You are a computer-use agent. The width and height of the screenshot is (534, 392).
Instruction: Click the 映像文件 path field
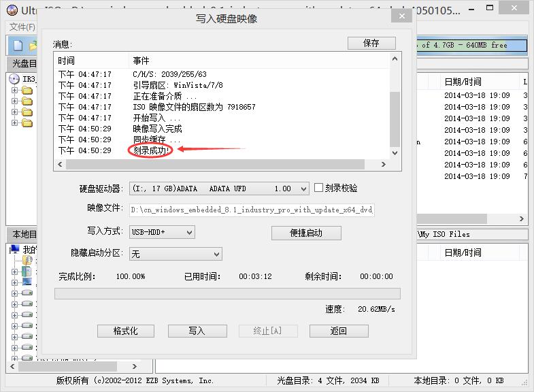pos(252,210)
